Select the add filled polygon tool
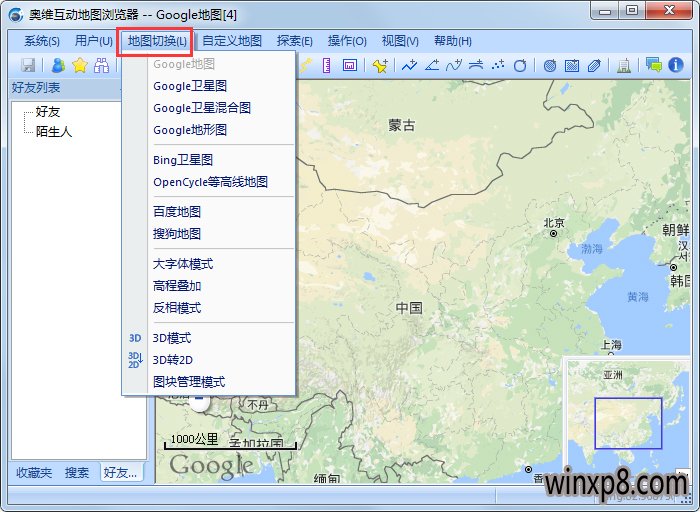Viewport: 700px width, 512px height. 594,66
